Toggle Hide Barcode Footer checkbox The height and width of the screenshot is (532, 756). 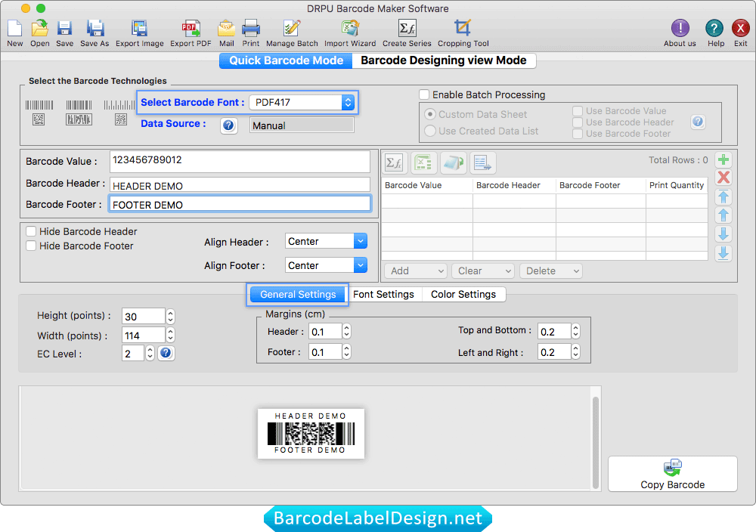(x=31, y=246)
